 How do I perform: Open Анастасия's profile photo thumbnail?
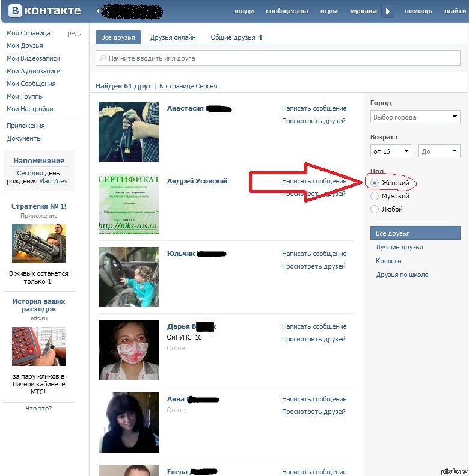(128, 132)
